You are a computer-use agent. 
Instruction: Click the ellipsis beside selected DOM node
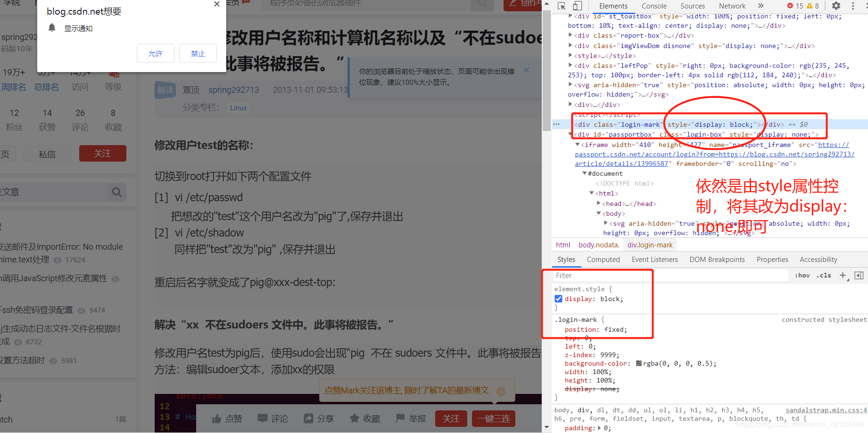(x=556, y=124)
